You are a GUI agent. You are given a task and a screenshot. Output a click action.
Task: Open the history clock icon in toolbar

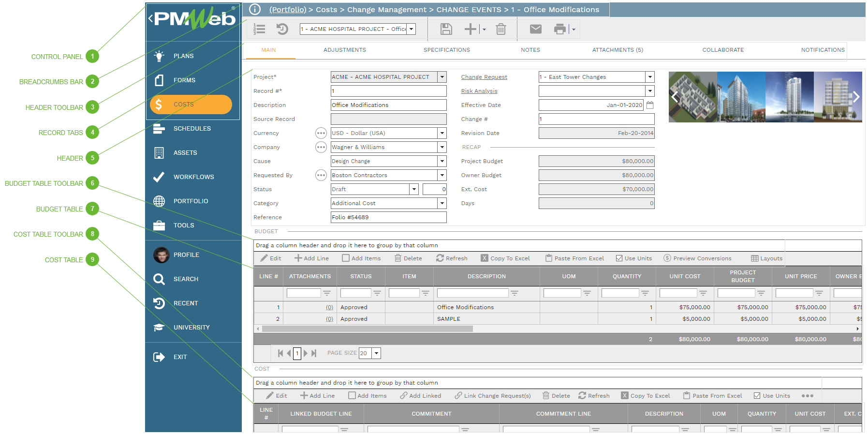282,30
